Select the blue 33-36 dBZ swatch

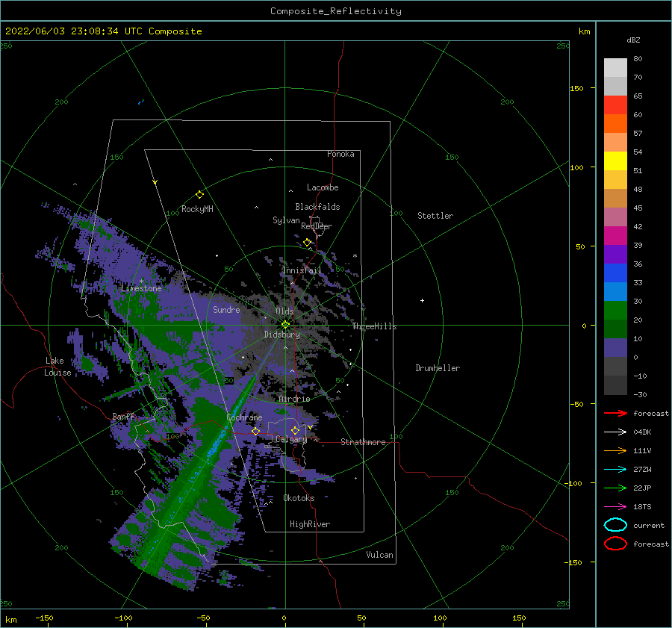click(615, 273)
